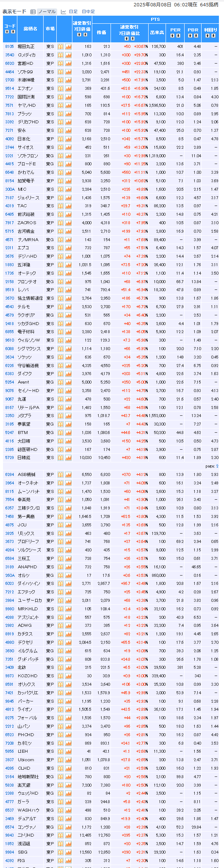Sort PBR column ascending arrow
The height and width of the screenshot is (868, 224).
coord(191,36)
